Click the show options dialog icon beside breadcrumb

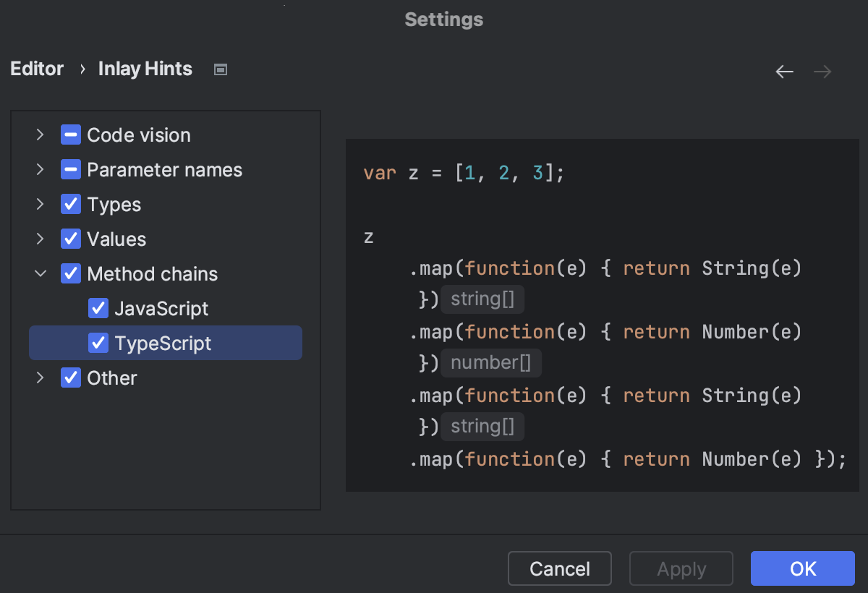[219, 69]
